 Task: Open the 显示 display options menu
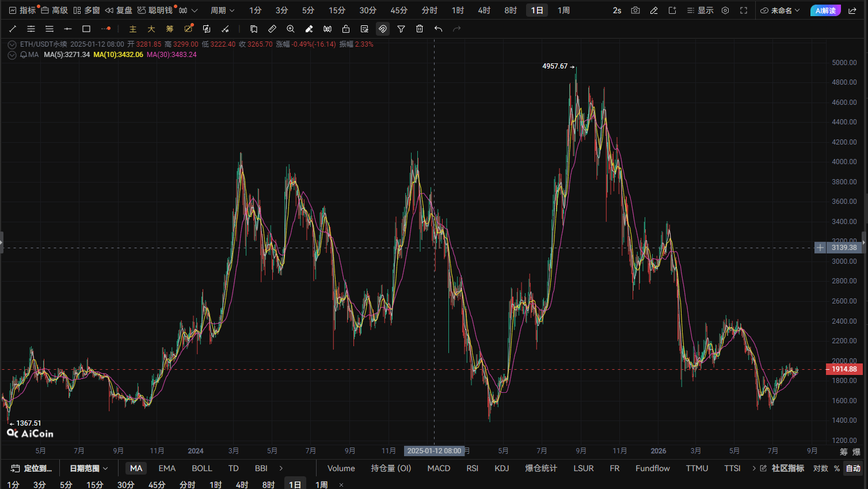[701, 10]
